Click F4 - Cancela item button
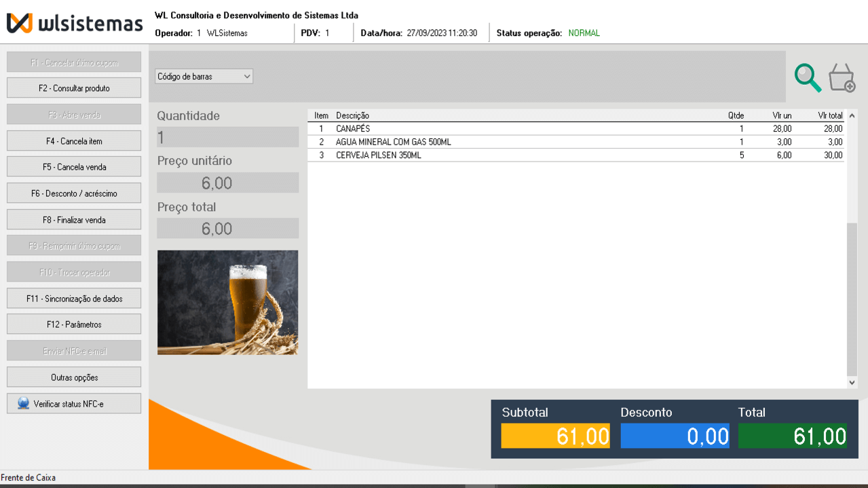This screenshot has height=488, width=868. 74,141
